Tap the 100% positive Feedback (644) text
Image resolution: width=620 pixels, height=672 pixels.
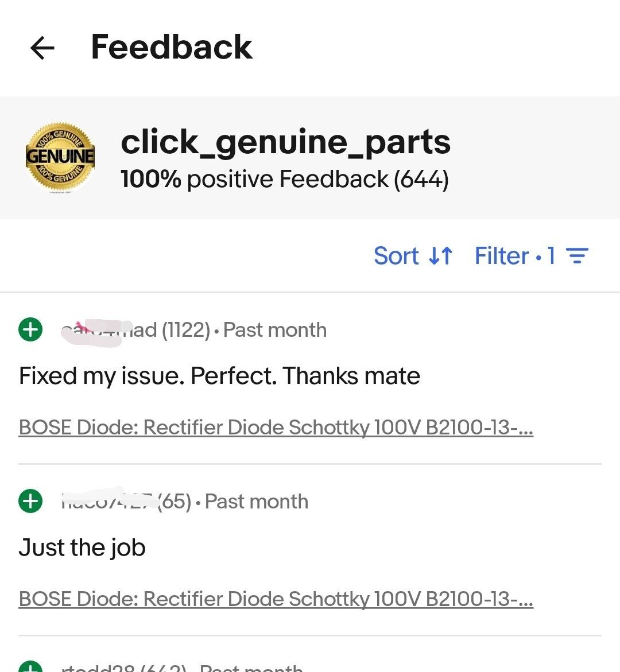pyautogui.click(x=285, y=179)
